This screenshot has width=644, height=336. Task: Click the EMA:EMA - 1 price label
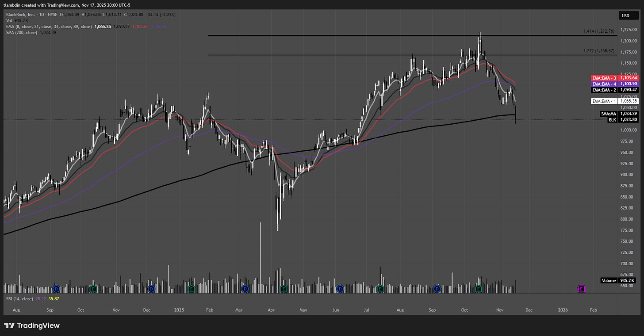(x=615, y=101)
